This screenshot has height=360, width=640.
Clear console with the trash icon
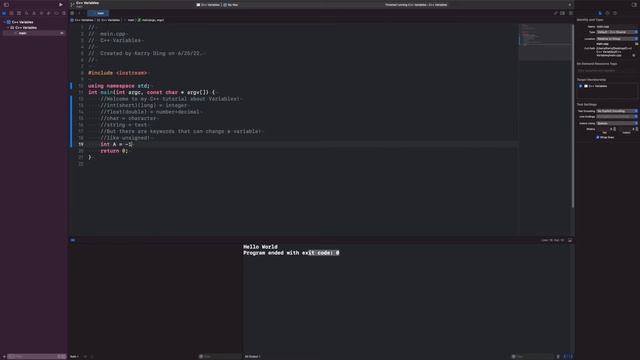[x=558, y=356]
